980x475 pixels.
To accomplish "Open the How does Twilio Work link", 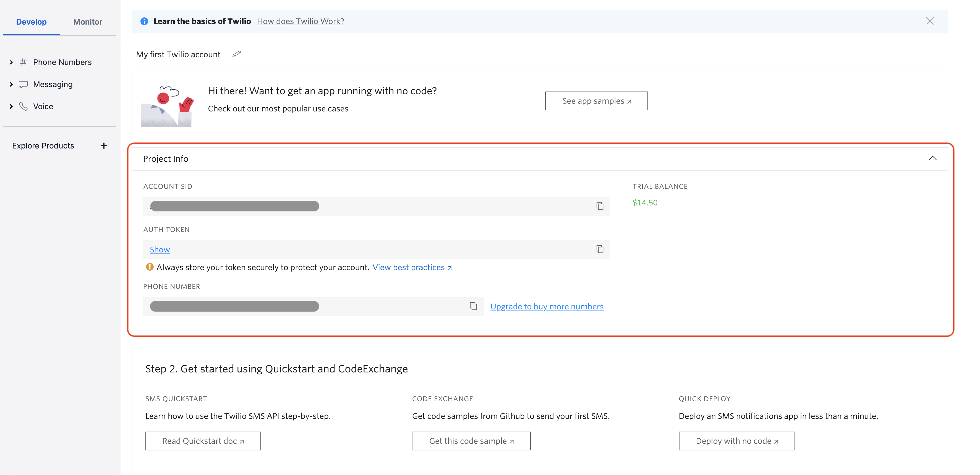I will click(x=300, y=21).
